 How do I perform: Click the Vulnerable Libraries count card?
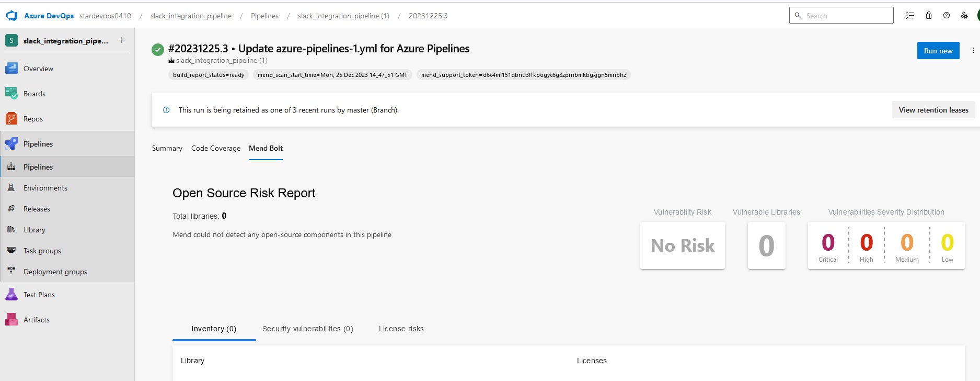pyautogui.click(x=766, y=245)
